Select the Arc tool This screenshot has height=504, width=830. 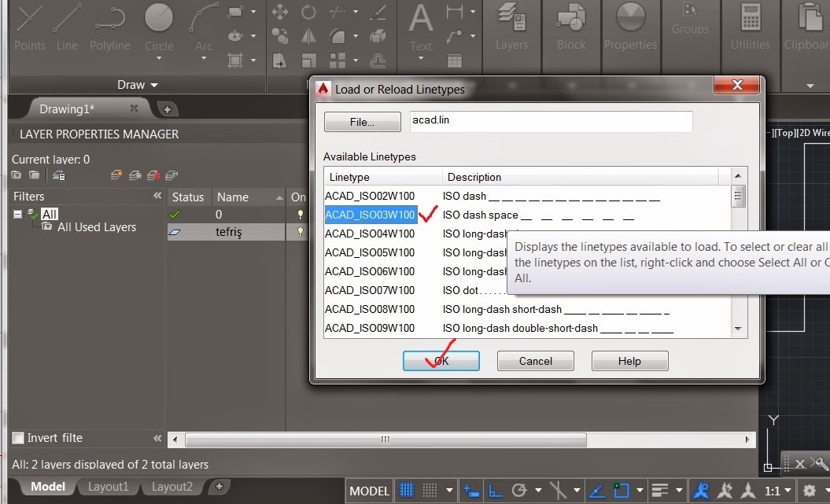point(203,27)
